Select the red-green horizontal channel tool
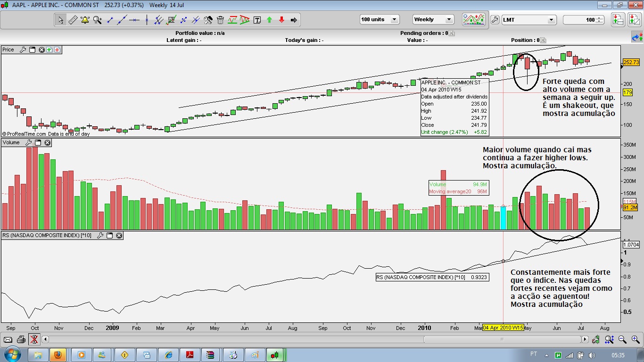 (232, 20)
